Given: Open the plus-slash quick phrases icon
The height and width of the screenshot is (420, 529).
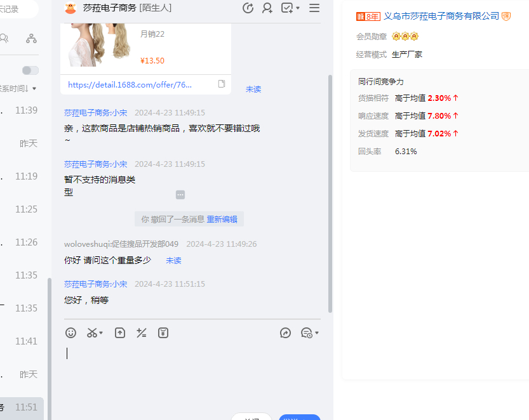Looking at the screenshot, I should point(142,333).
